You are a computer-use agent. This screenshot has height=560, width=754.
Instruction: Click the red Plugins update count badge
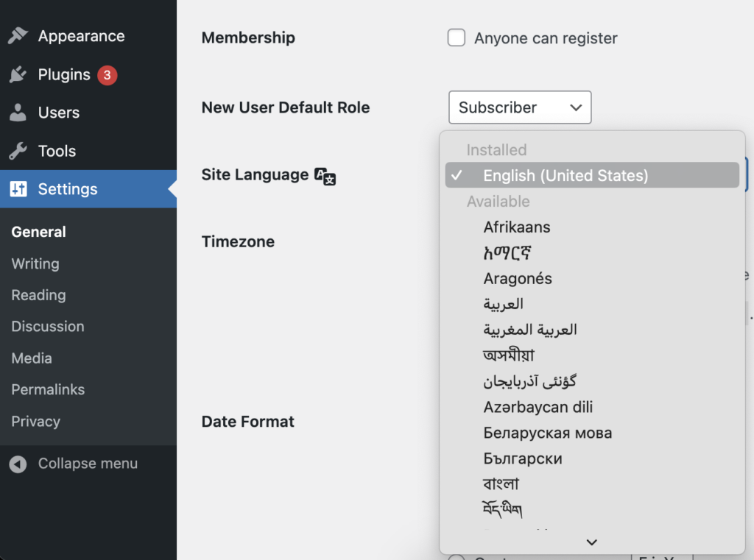tap(108, 75)
